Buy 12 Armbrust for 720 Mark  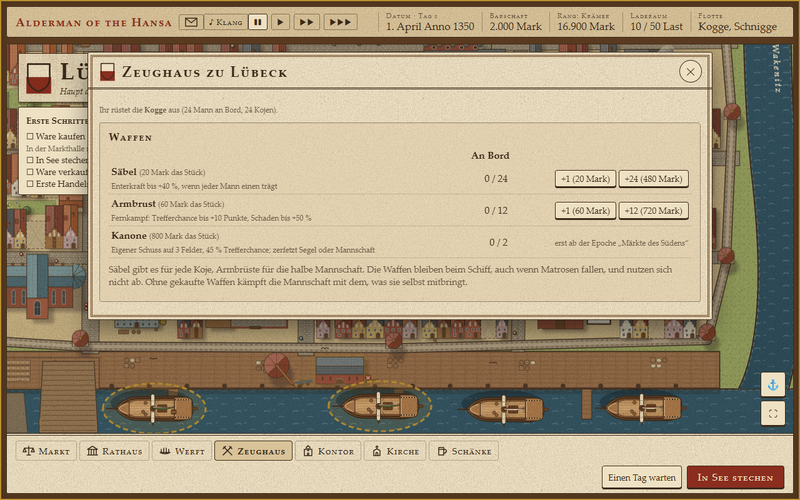click(x=654, y=211)
